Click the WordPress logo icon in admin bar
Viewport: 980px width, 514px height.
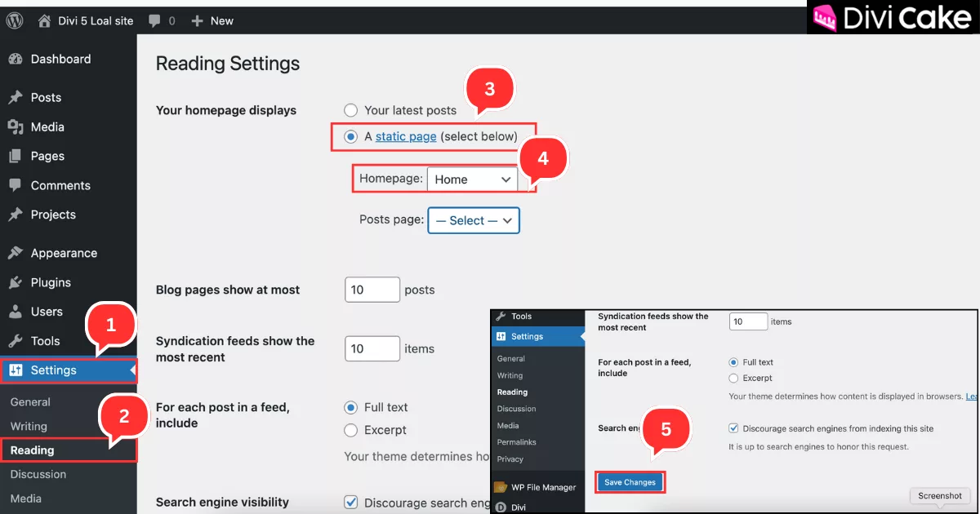(15, 20)
